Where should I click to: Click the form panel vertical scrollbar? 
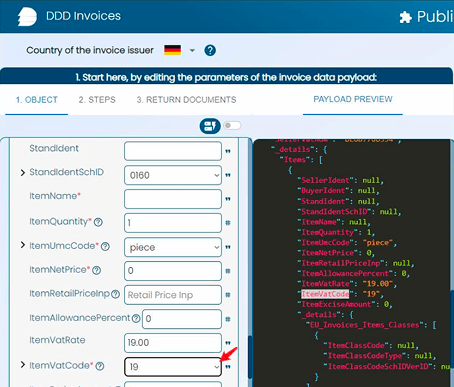pos(250,357)
